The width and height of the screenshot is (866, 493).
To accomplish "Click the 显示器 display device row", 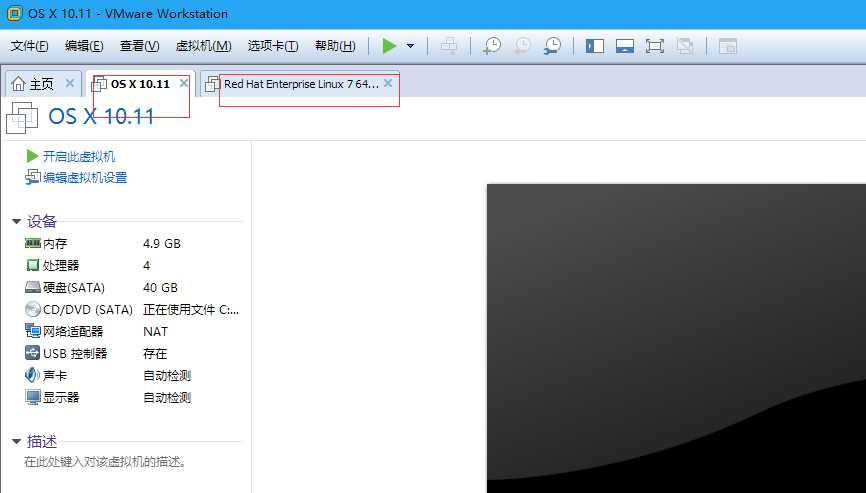I will point(133,397).
